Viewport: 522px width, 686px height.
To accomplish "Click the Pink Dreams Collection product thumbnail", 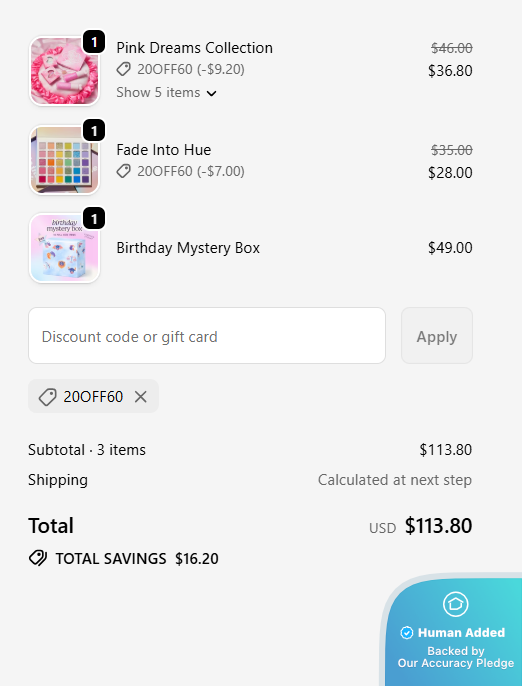I will point(64,71).
